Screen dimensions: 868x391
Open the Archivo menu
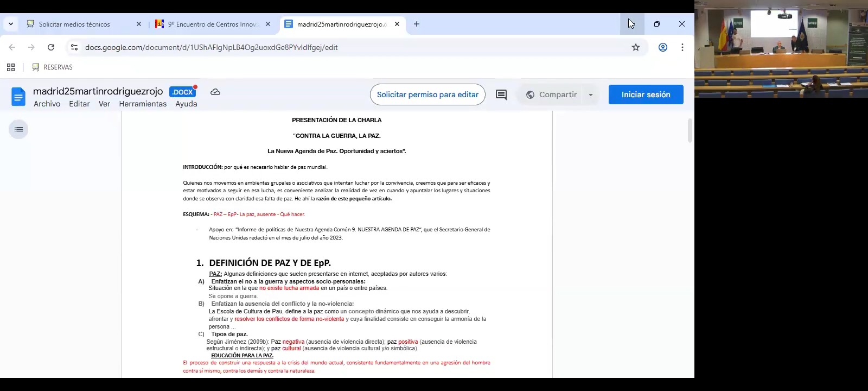[47, 104]
